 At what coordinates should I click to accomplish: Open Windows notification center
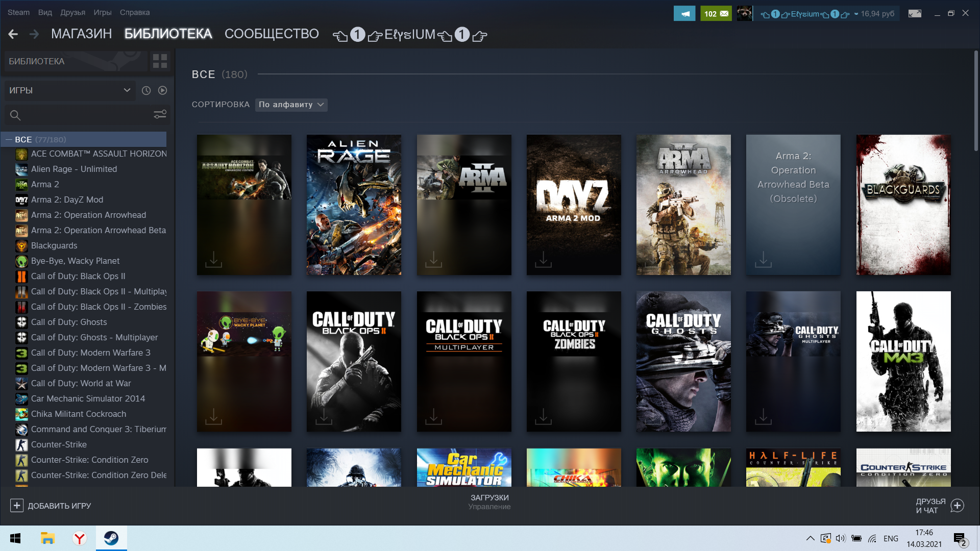(x=960, y=539)
